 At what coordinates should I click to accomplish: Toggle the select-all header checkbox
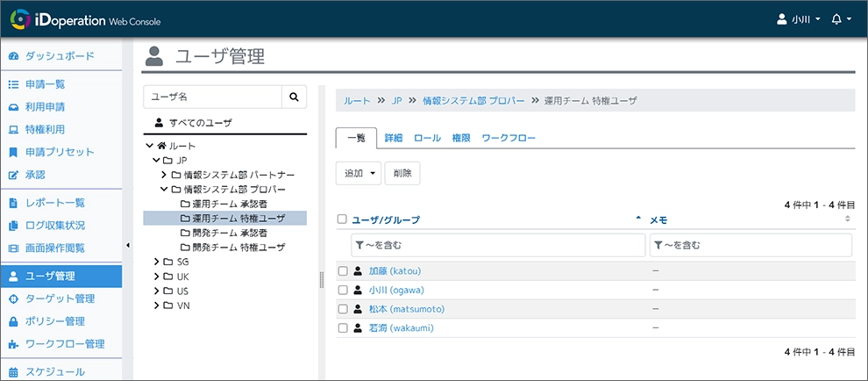point(342,219)
